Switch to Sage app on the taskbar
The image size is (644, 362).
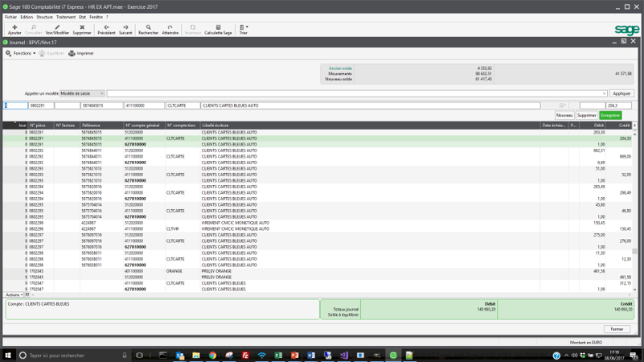393,355
